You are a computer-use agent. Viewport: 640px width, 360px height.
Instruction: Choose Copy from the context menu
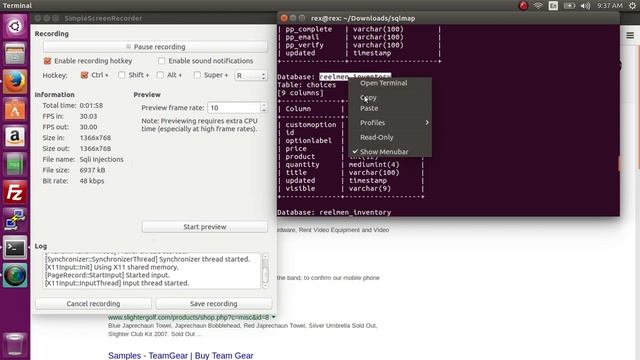tap(390, 98)
